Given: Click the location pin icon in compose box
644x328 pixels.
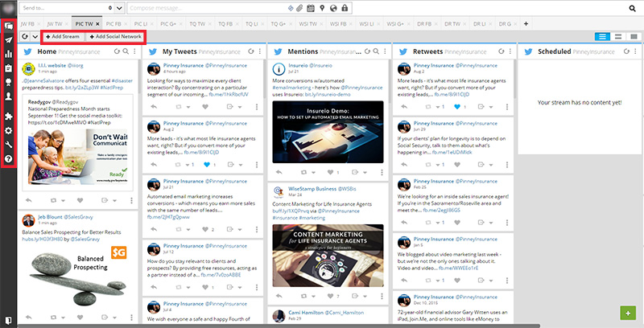Looking at the screenshot, I should [323, 8].
